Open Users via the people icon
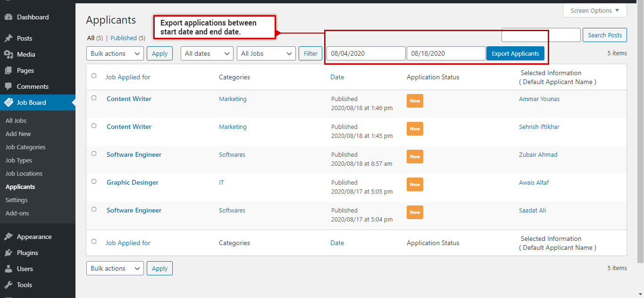644x298 pixels. pyautogui.click(x=10, y=269)
